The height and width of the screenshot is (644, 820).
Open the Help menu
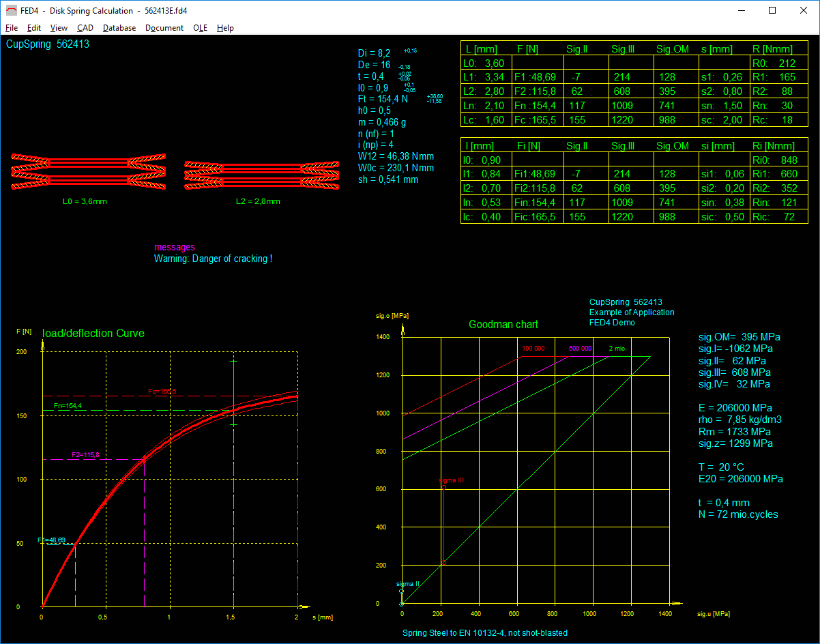pyautogui.click(x=225, y=28)
